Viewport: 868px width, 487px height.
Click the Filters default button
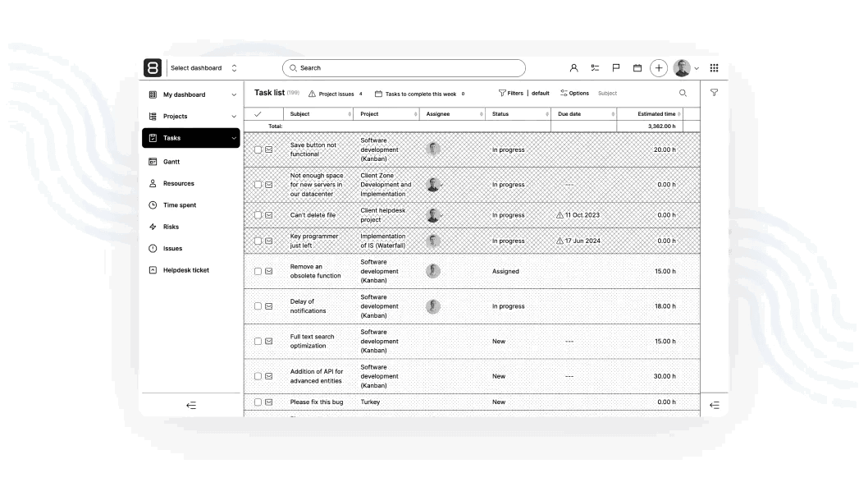click(523, 93)
